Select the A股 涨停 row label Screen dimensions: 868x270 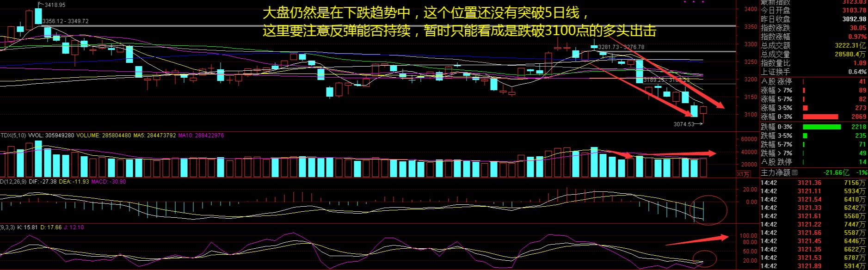coord(776,81)
